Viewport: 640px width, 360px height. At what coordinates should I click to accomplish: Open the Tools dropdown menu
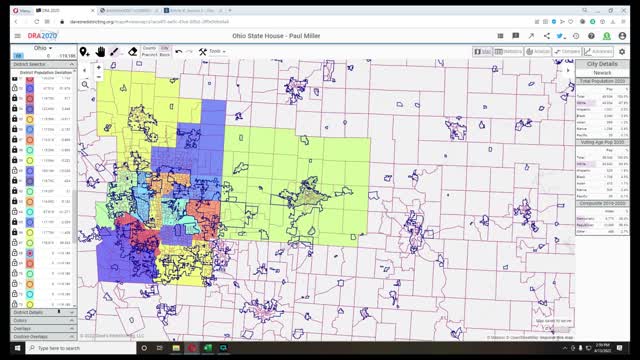coord(212,51)
